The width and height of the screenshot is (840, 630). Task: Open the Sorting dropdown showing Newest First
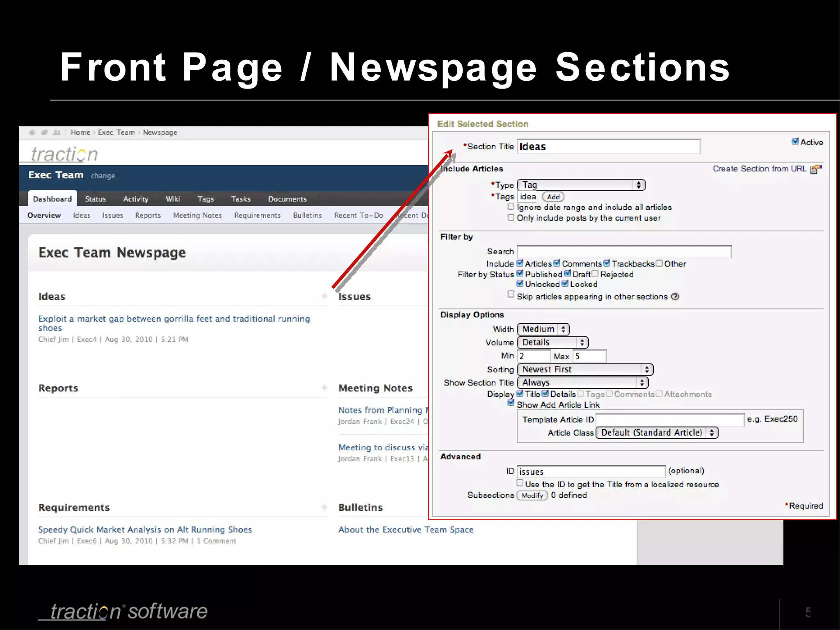[x=585, y=370]
